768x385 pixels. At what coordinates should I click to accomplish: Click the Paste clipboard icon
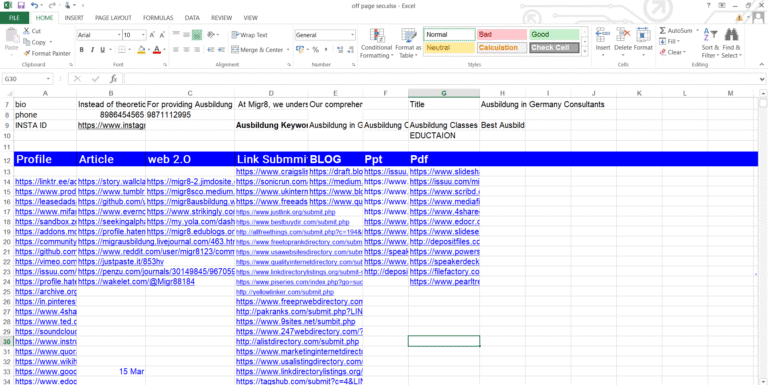click(x=11, y=36)
